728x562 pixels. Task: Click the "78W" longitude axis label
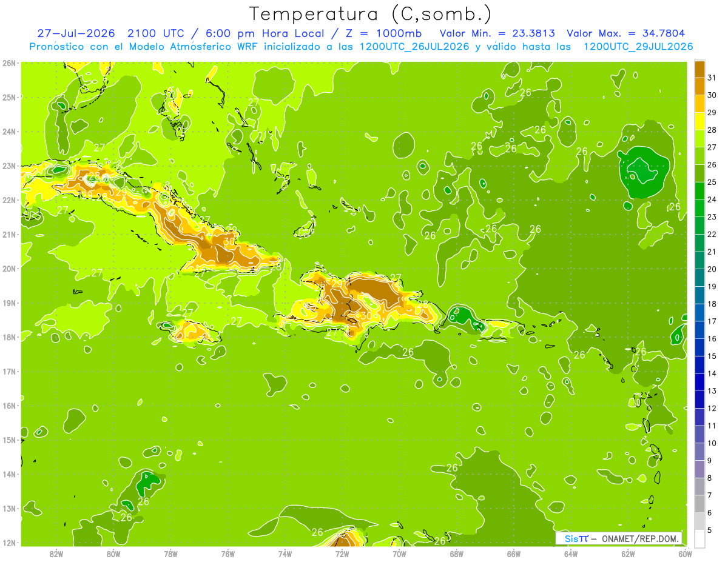click(x=170, y=554)
